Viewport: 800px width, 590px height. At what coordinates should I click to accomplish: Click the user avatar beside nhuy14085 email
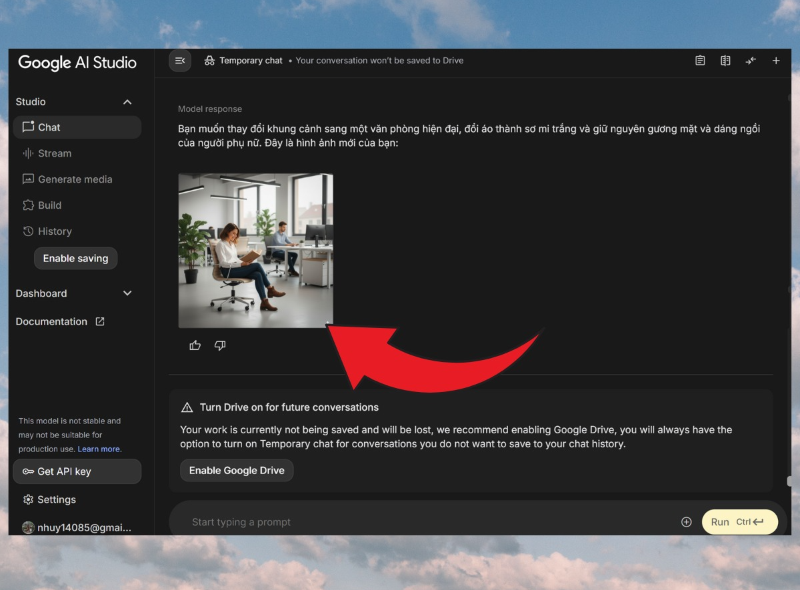pos(28,528)
